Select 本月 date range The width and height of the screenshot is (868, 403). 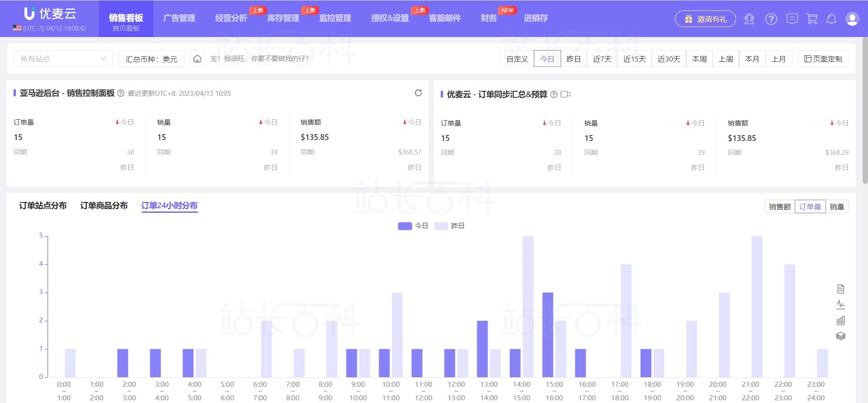[752, 59]
